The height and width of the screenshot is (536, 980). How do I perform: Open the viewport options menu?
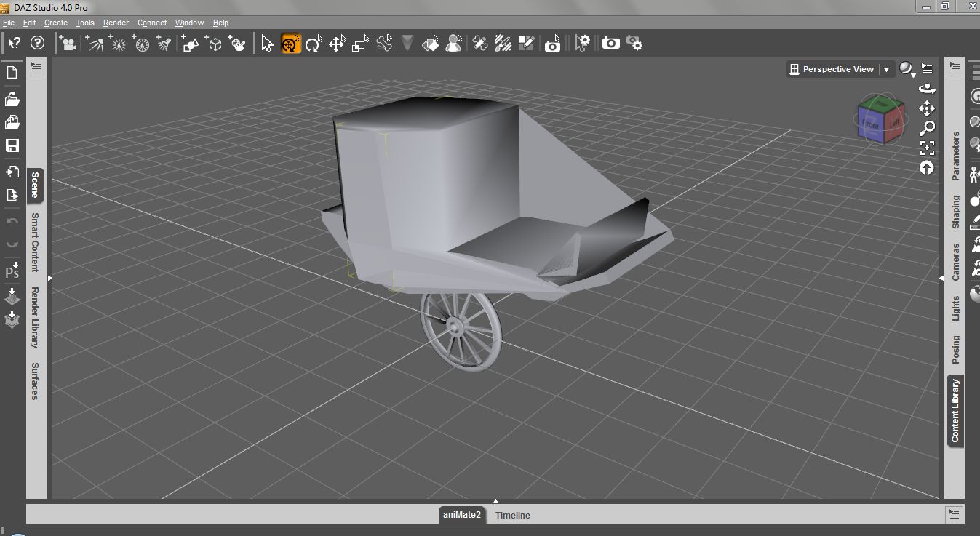click(x=927, y=68)
